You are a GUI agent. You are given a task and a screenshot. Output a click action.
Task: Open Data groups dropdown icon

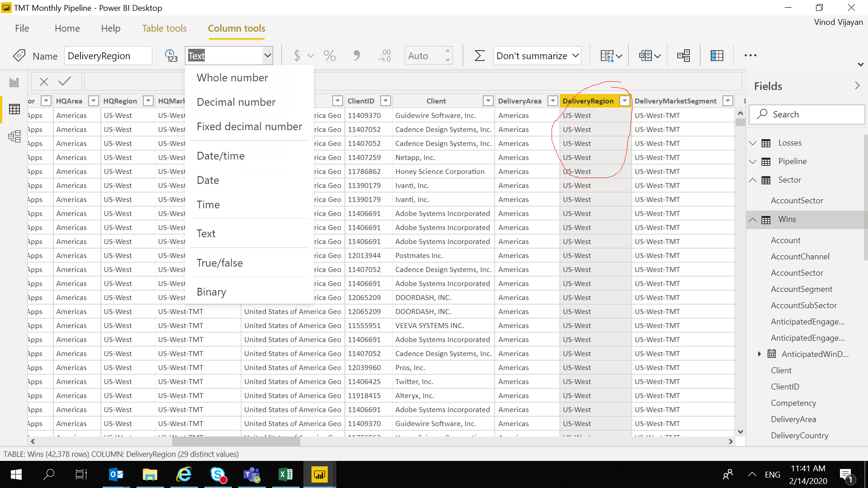(650, 56)
